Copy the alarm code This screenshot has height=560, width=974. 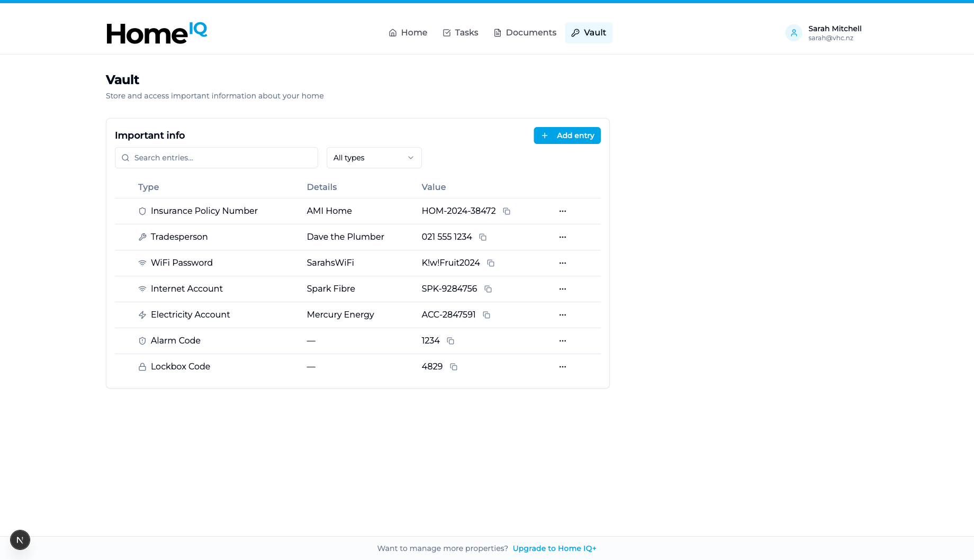[450, 341]
